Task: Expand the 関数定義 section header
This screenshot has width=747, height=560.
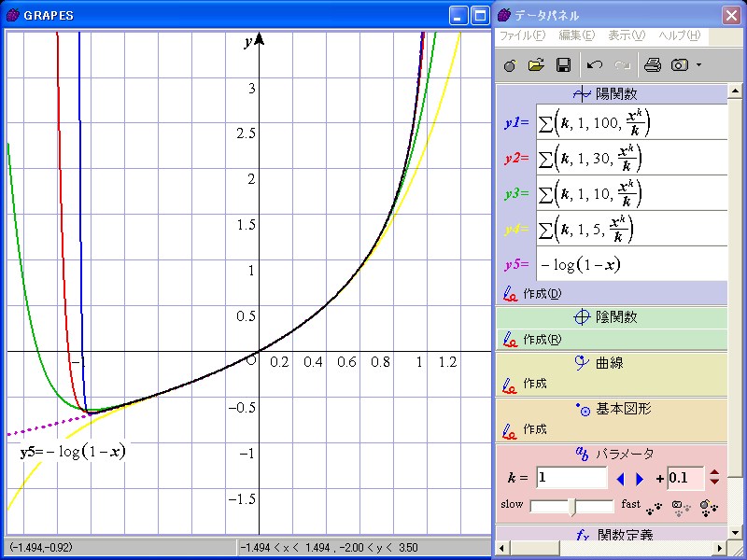Action: (611, 536)
